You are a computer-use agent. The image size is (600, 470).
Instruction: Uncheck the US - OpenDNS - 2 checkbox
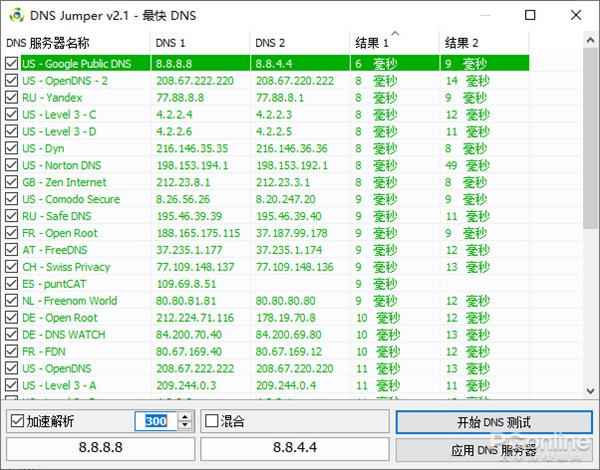pos(11,80)
